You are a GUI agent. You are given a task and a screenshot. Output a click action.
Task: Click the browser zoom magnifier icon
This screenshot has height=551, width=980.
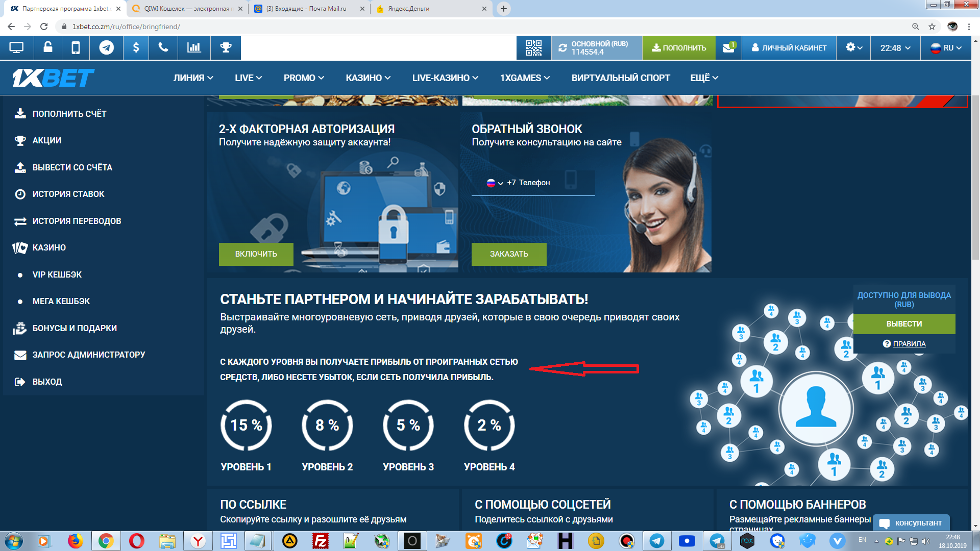(x=916, y=27)
